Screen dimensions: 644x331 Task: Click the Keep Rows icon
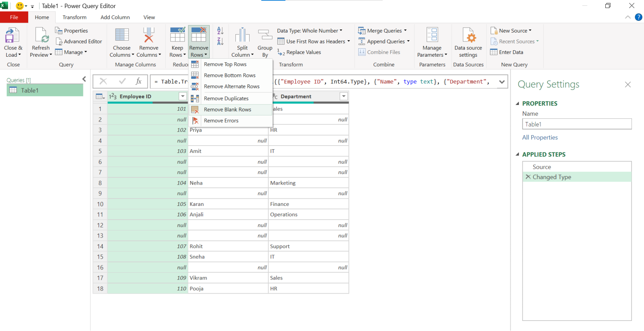point(177,35)
